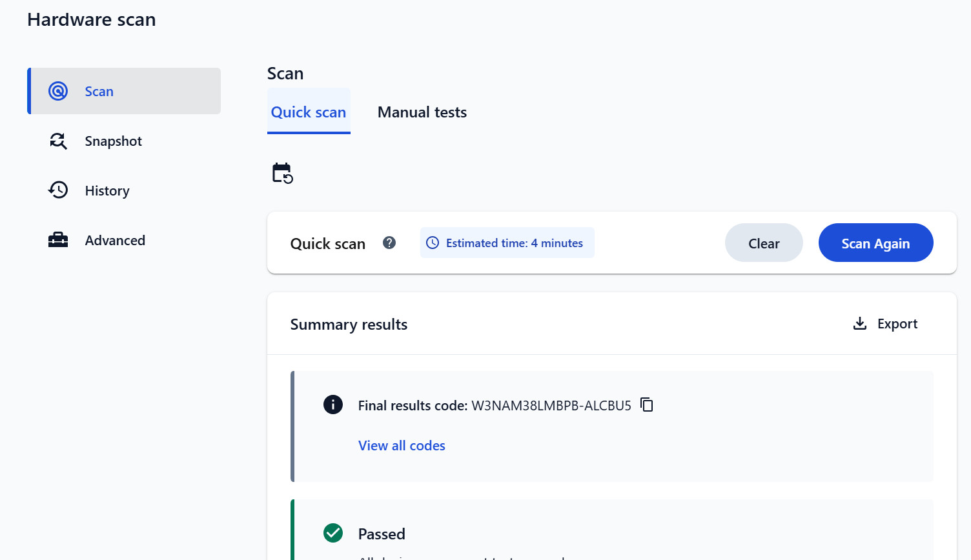The height and width of the screenshot is (560, 971).
Task: Open the scheduled scan calendar icon
Action: pos(282,174)
